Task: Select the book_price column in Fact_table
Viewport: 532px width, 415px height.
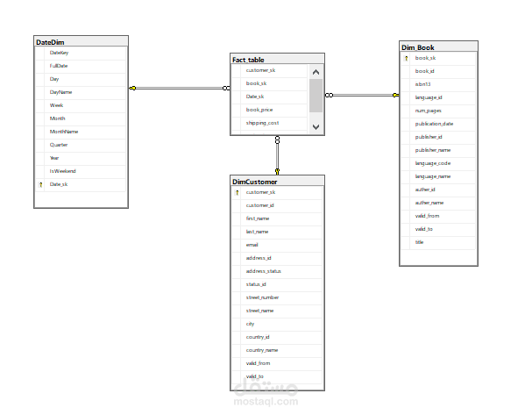Action: [269, 110]
